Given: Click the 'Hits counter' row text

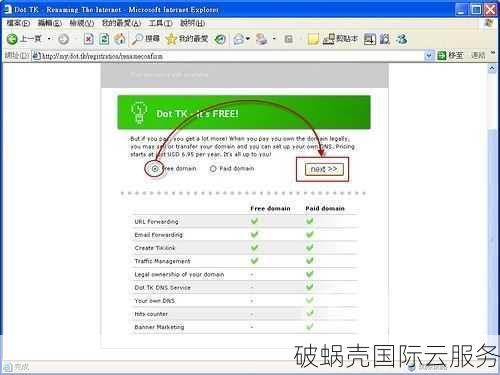Looking at the screenshot, I should [x=151, y=314].
